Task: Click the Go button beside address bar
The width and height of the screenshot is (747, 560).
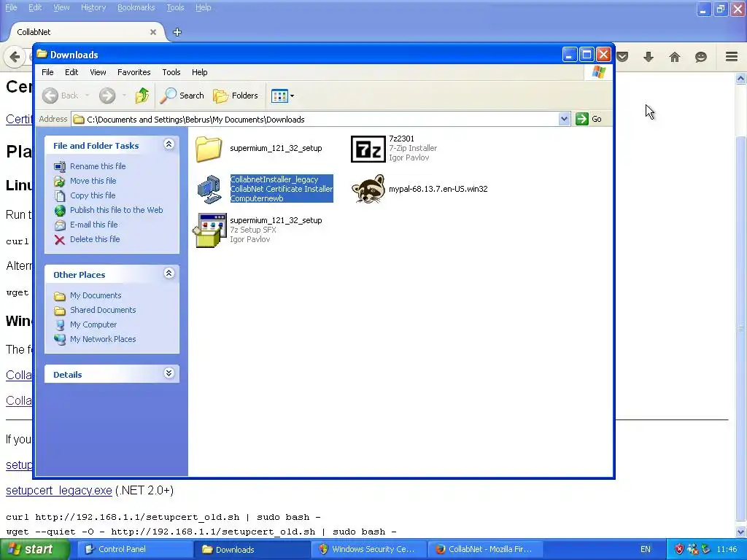Action: (589, 119)
